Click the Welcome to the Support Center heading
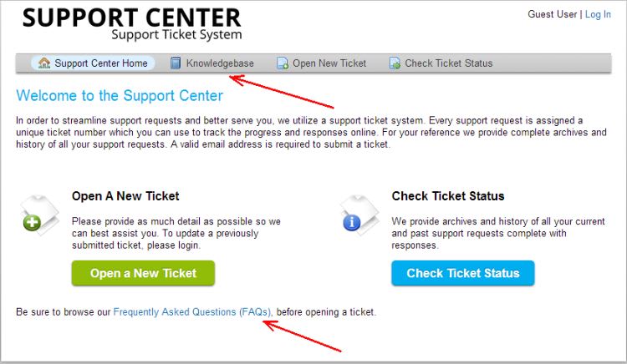This screenshot has height=364, width=627. tap(120, 95)
